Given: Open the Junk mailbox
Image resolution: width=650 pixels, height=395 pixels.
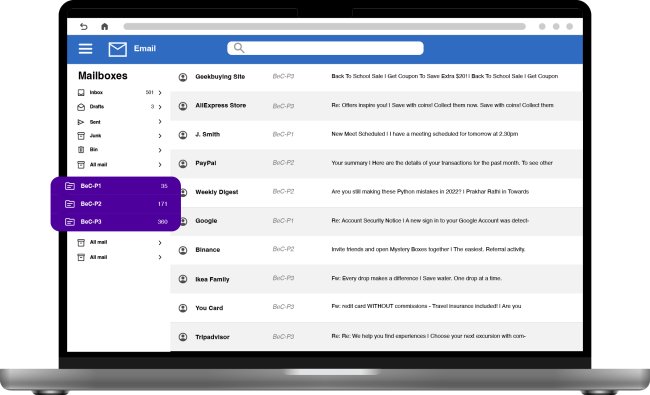Looking at the screenshot, I should pos(95,136).
